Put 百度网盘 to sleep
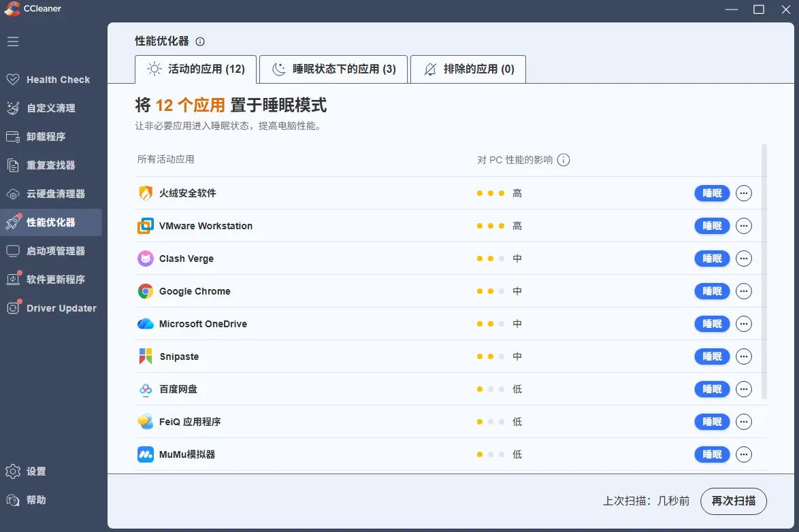Viewport: 799px width, 532px height. coord(712,389)
